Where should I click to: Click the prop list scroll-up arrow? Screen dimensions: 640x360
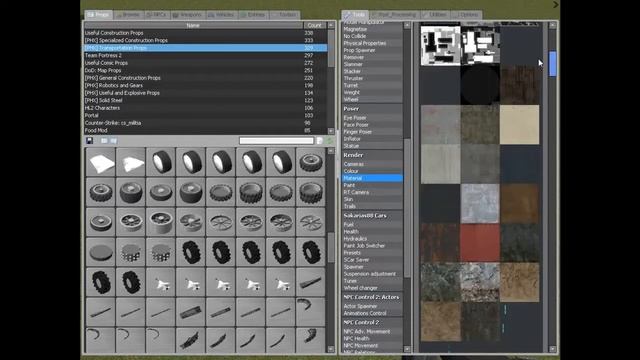click(x=331, y=25)
